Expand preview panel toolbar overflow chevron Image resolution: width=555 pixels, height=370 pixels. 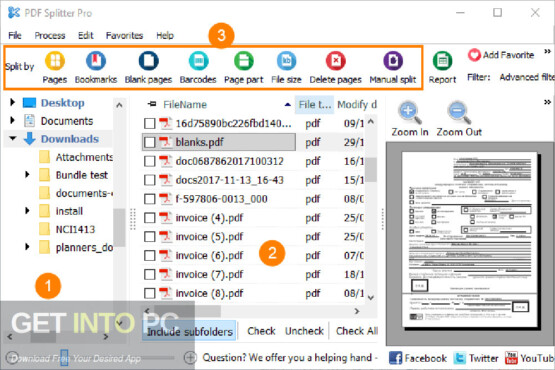tap(547, 103)
